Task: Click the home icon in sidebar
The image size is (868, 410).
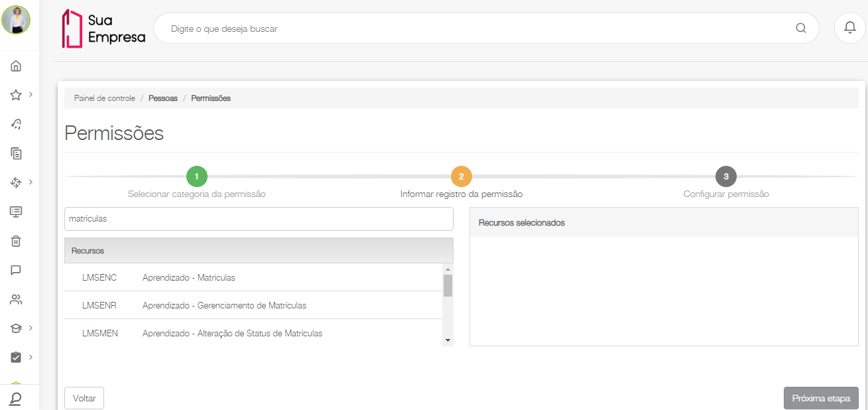Action: tap(16, 66)
